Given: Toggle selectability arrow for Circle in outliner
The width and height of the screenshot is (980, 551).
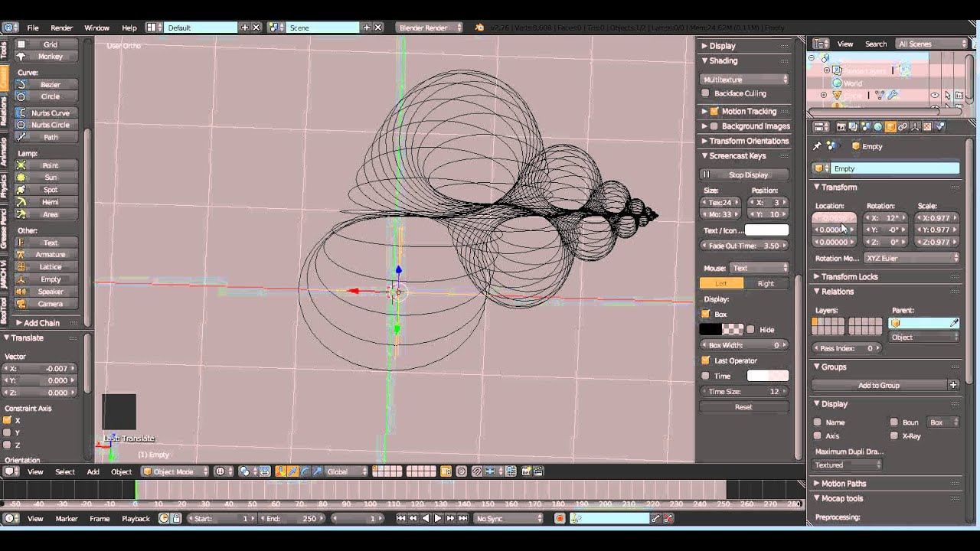Looking at the screenshot, I should click(948, 95).
